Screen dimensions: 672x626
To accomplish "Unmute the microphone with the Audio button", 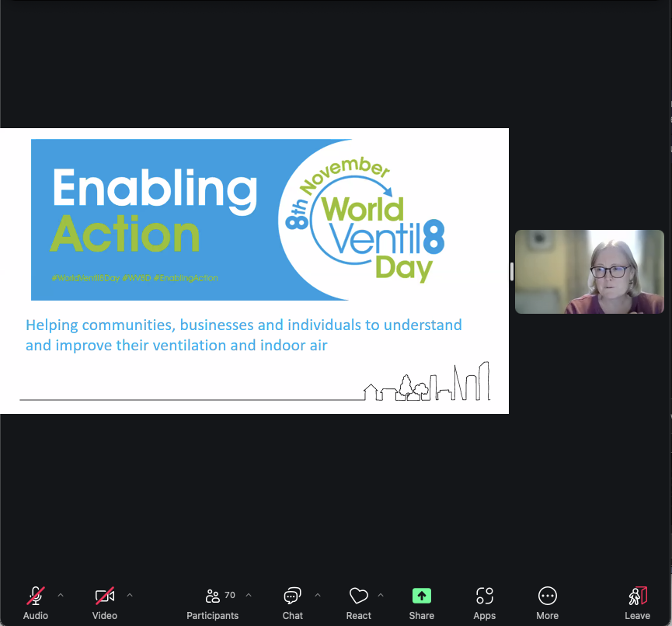I will tap(36, 603).
